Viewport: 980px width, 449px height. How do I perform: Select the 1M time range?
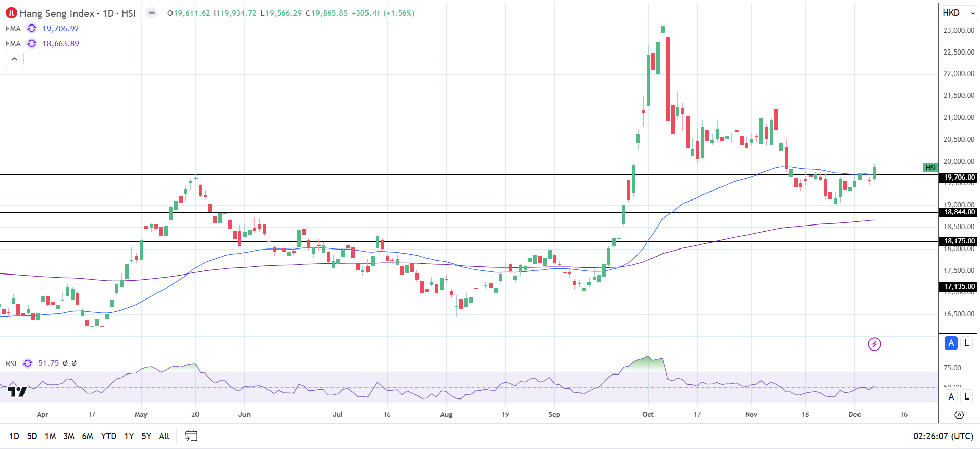(x=50, y=436)
